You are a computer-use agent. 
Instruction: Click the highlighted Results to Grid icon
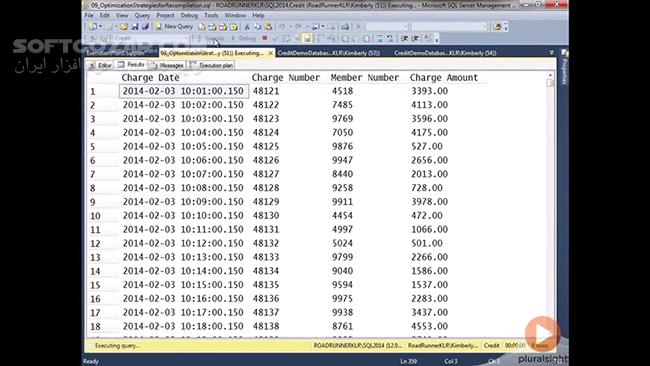307,39
